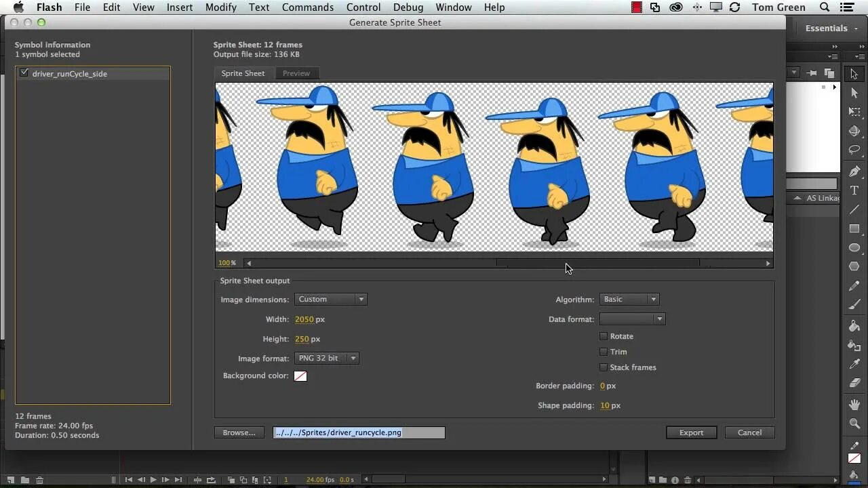The width and height of the screenshot is (868, 488).
Task: Open the Essentials workspace switcher
Action: 831,28
